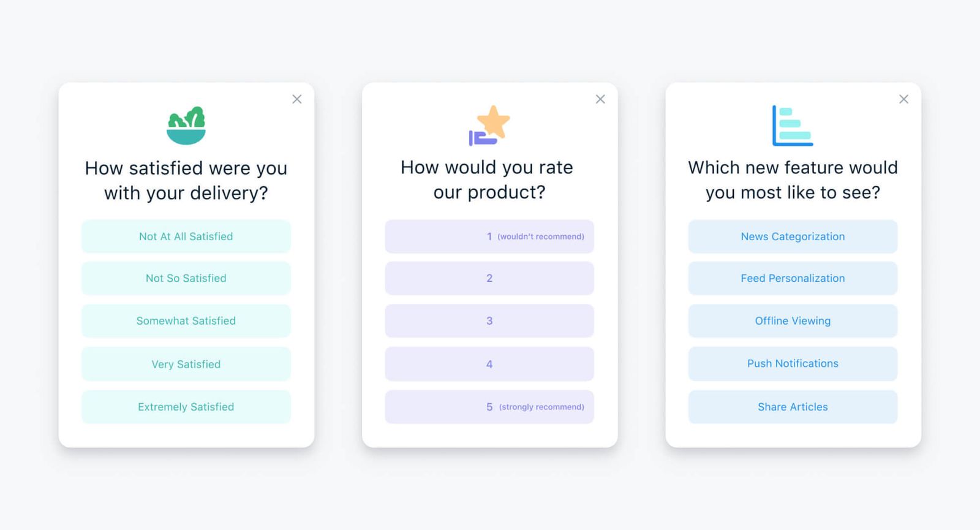Click the salad bowl icon on the delivery survey

click(x=186, y=124)
